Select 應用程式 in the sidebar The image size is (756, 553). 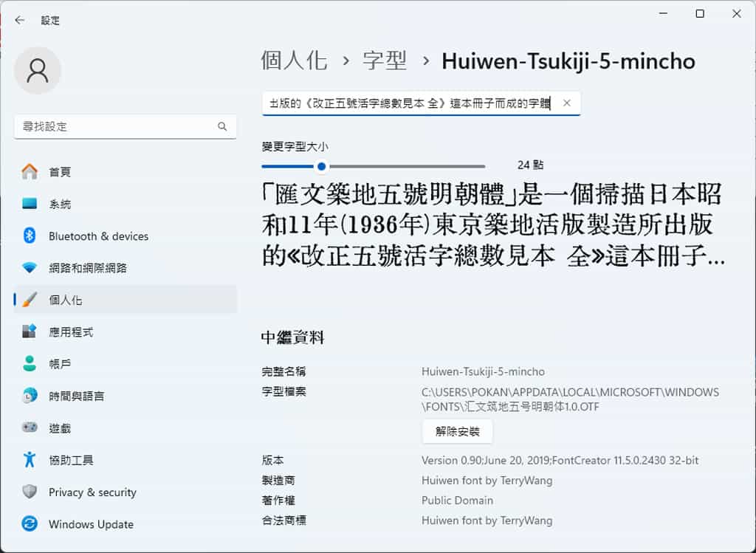click(x=126, y=332)
